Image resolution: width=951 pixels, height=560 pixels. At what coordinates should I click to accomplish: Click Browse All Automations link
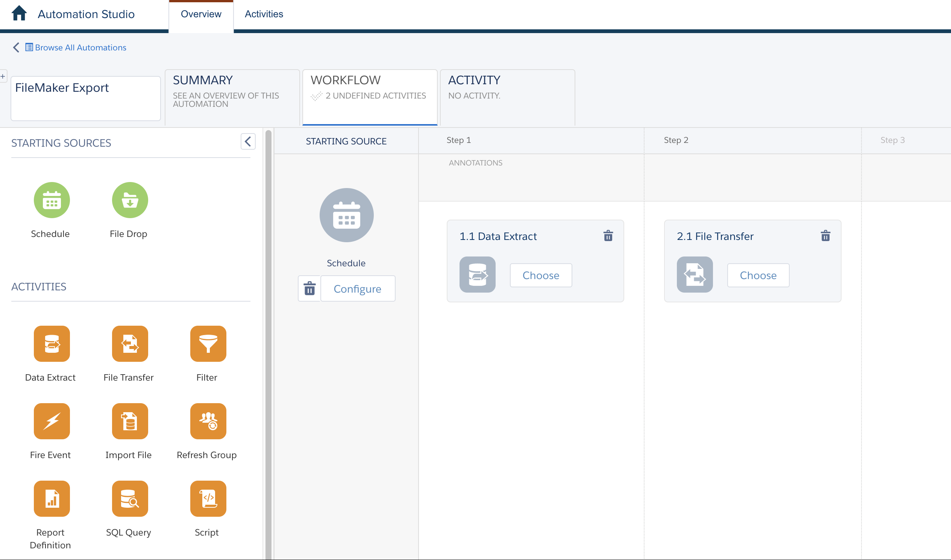coord(80,47)
